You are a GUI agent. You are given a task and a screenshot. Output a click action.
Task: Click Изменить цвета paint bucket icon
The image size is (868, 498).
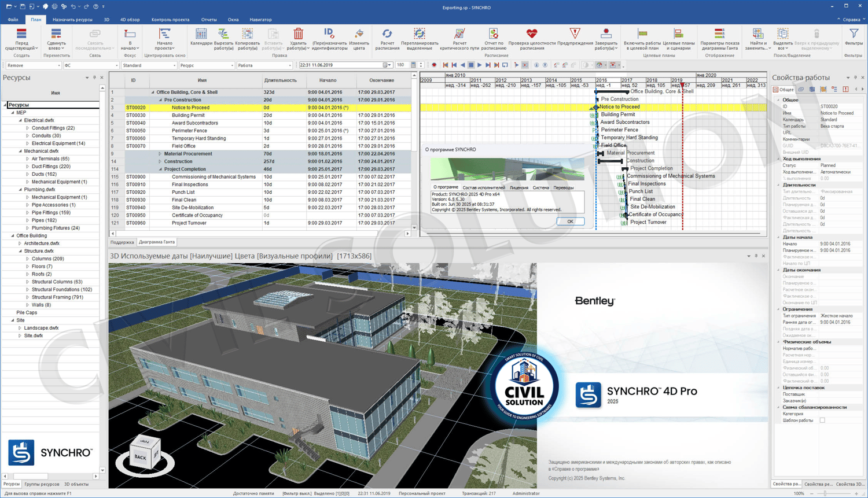[359, 35]
